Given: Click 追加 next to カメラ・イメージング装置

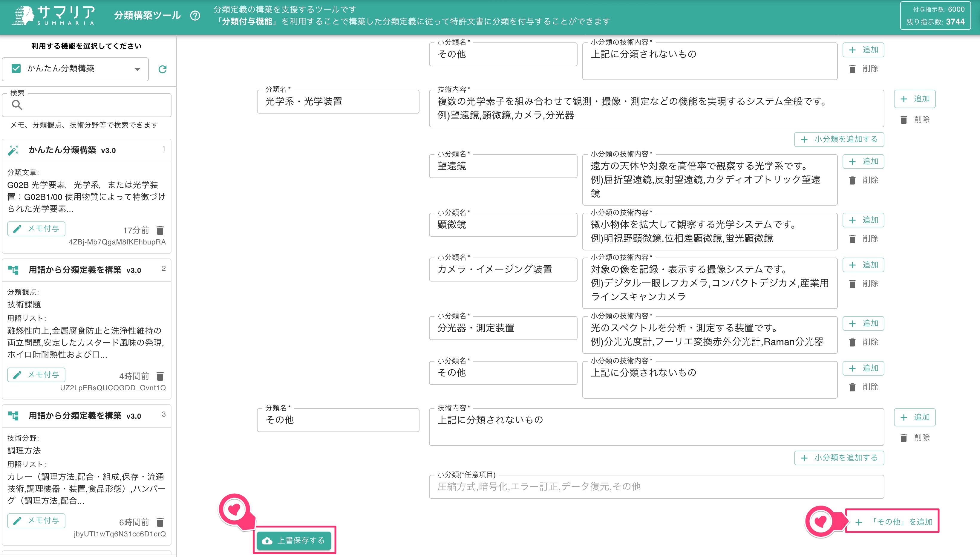Looking at the screenshot, I should click(x=863, y=265).
